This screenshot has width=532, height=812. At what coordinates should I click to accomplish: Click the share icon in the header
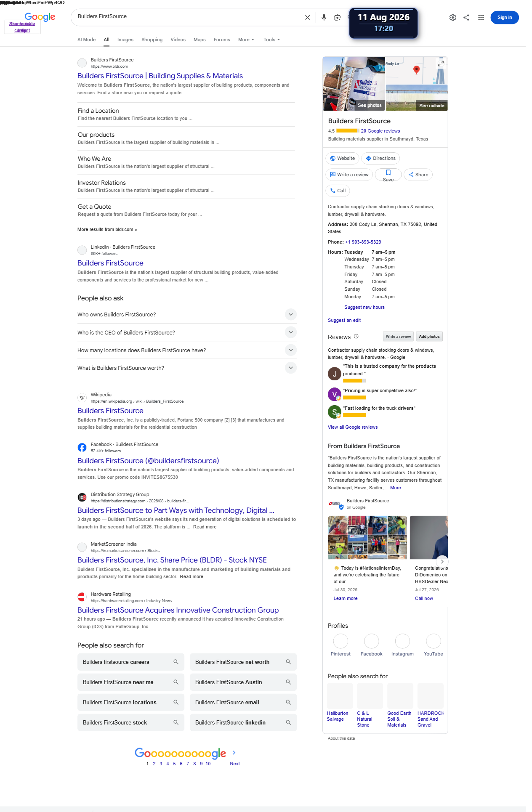(x=466, y=17)
